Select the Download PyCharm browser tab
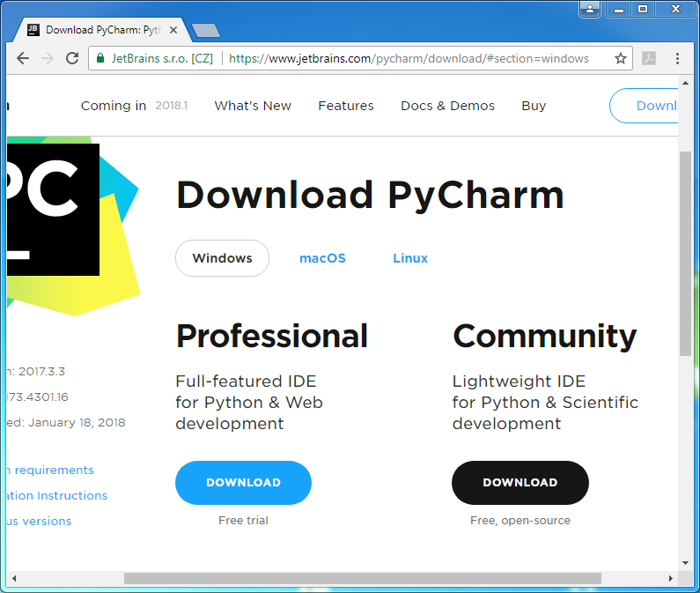 (103, 30)
